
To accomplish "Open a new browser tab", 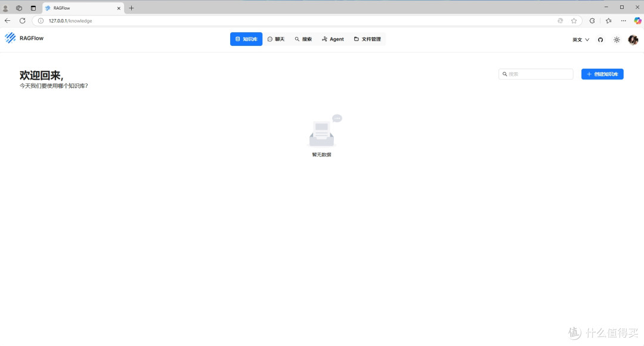I will coord(131,8).
